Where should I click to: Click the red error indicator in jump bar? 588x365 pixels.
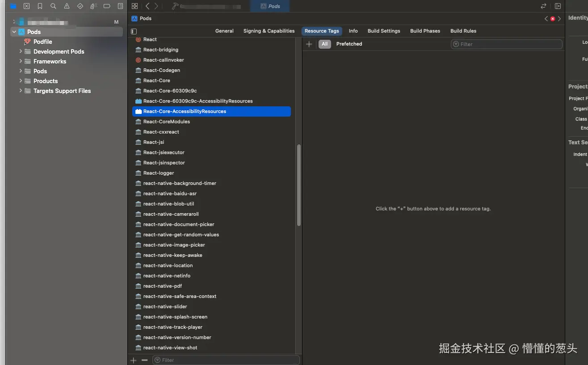point(553,19)
